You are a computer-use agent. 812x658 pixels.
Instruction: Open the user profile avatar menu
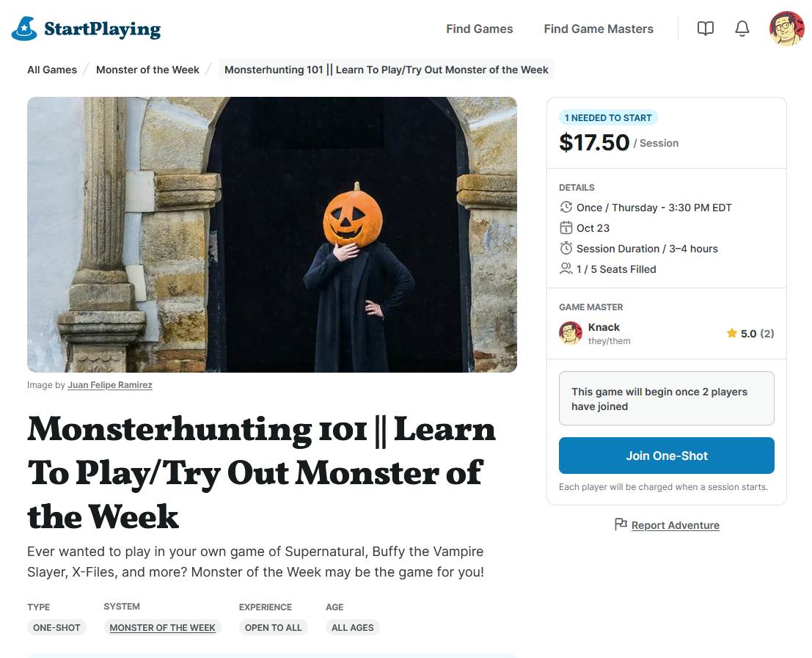(x=786, y=29)
